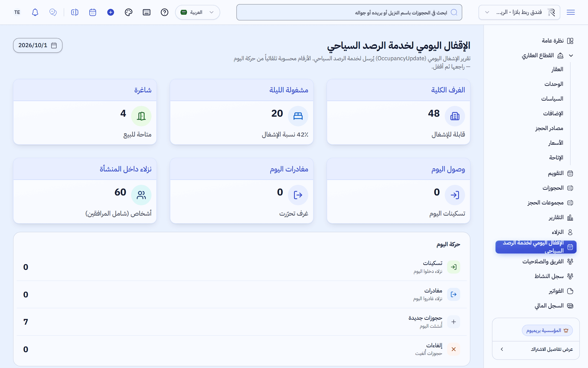
Task: Open the property selector فندق ربط بلازا
Action: (519, 12)
